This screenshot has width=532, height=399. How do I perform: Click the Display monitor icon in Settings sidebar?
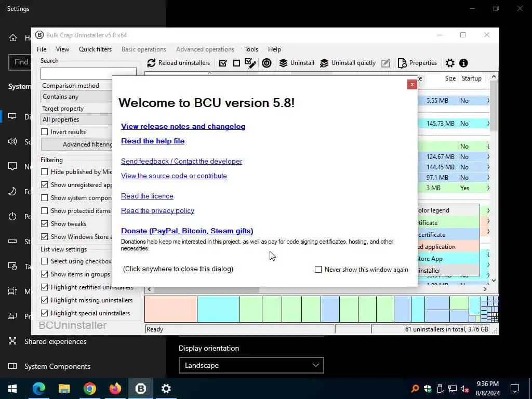(12, 117)
